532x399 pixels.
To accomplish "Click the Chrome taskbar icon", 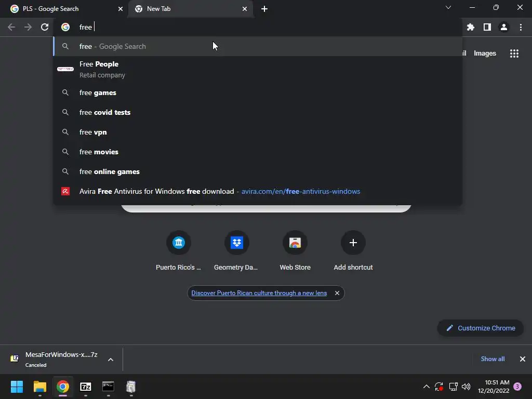I will point(63,387).
